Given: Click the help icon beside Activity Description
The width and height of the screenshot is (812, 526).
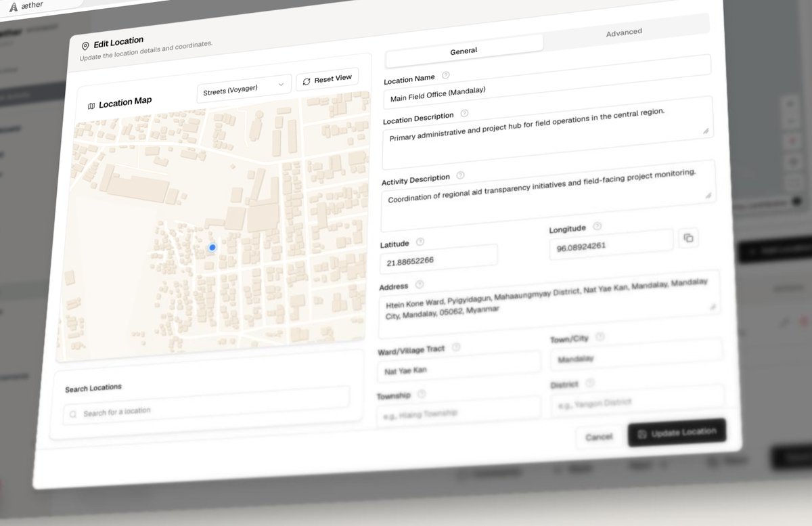Looking at the screenshot, I should point(460,175).
